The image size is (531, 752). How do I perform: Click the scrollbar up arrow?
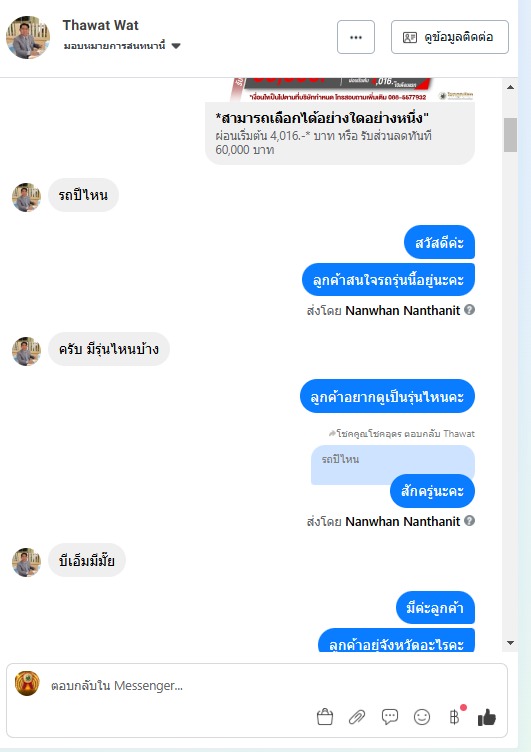click(510, 87)
